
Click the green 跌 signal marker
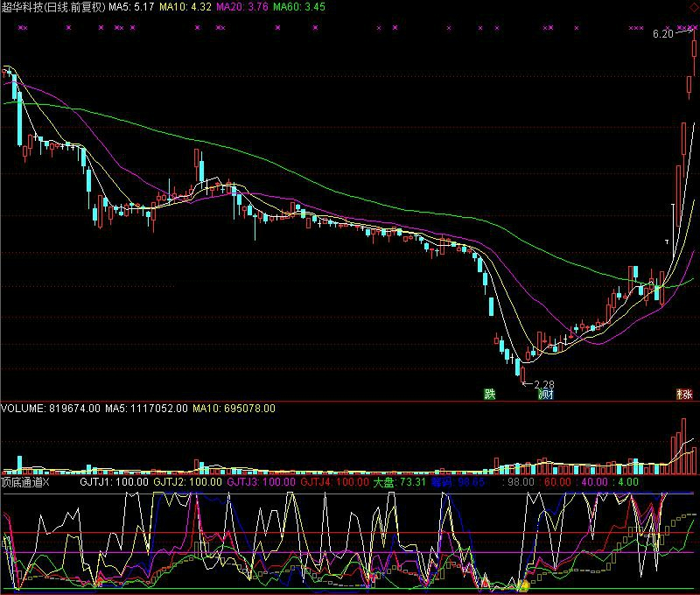coord(490,394)
